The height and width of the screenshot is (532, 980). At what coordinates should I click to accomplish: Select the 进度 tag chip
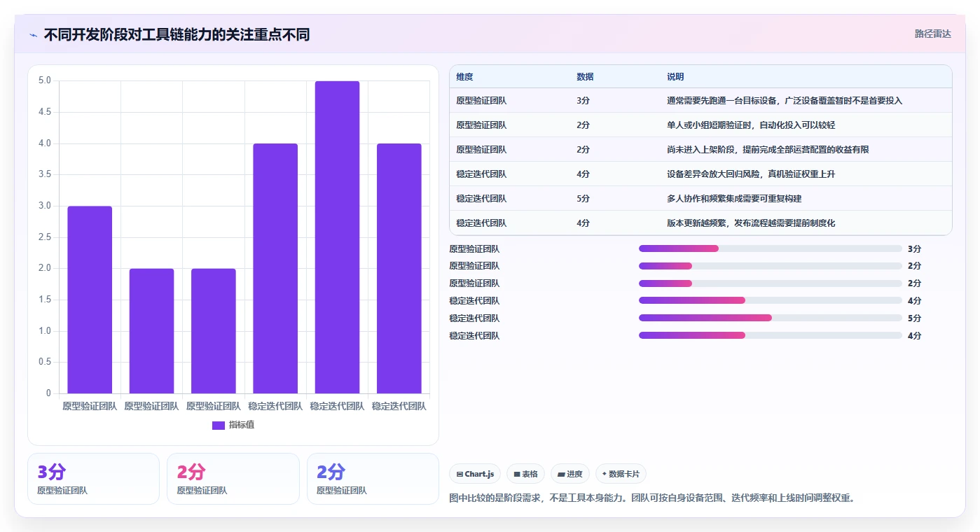pos(570,474)
